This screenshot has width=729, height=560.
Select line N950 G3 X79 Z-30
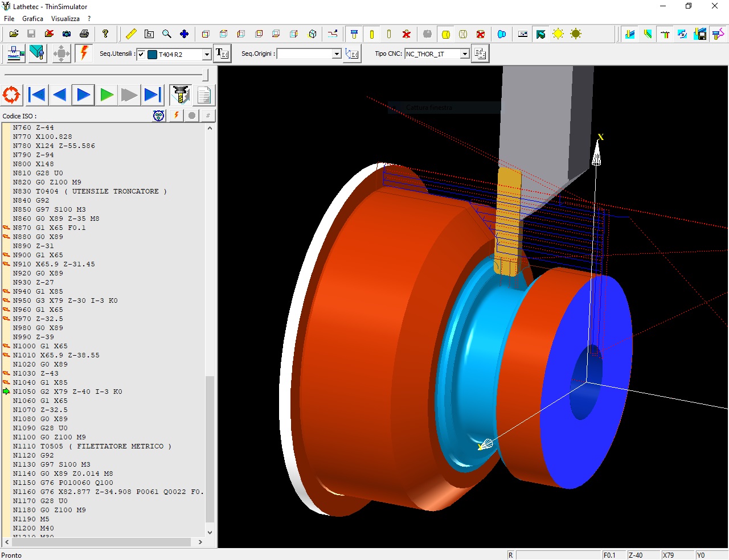65,300
